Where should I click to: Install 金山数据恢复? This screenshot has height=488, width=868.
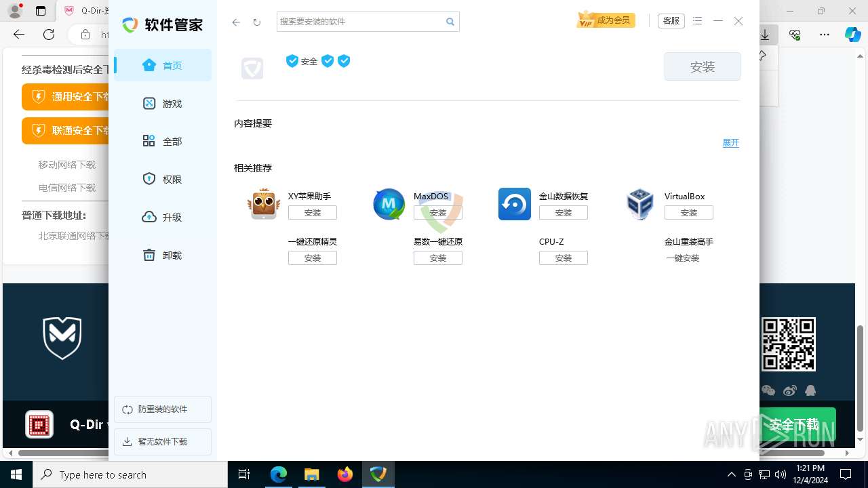[x=564, y=213]
